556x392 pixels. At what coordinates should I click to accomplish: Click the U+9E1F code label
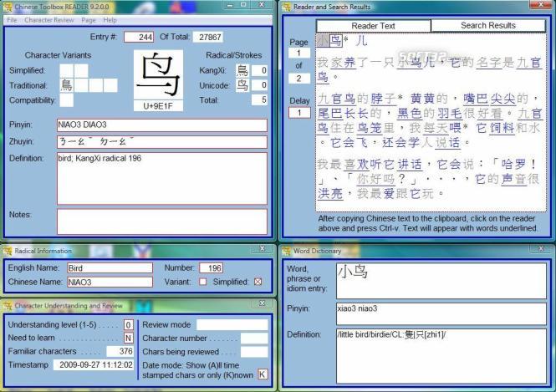(x=158, y=106)
